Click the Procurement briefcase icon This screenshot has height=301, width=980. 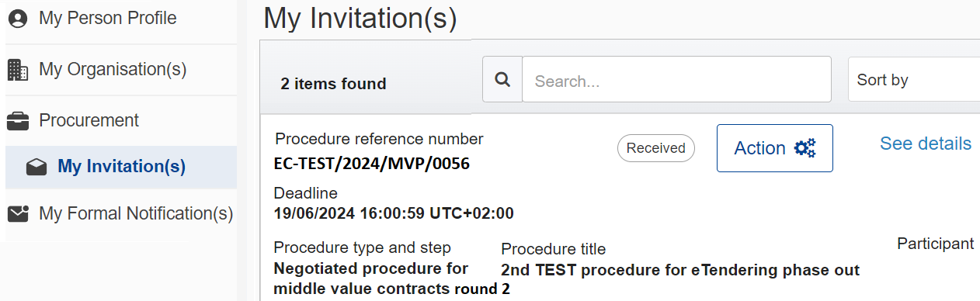coord(17,121)
